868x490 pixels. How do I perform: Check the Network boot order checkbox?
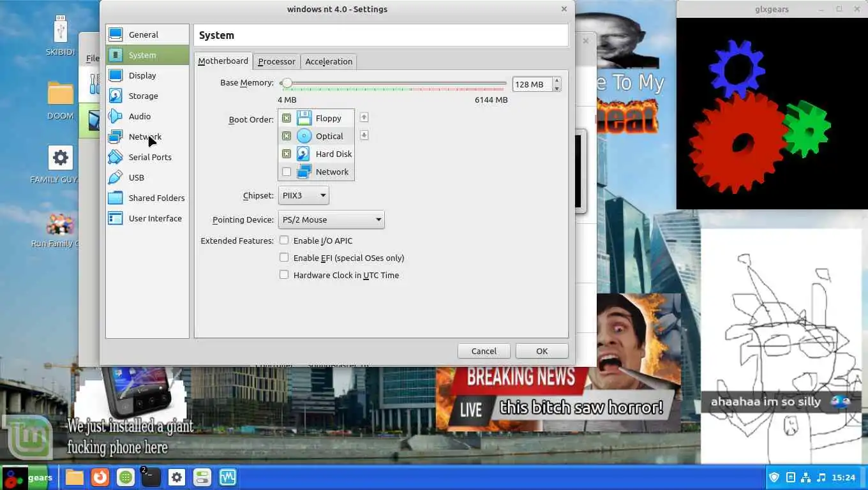(287, 172)
